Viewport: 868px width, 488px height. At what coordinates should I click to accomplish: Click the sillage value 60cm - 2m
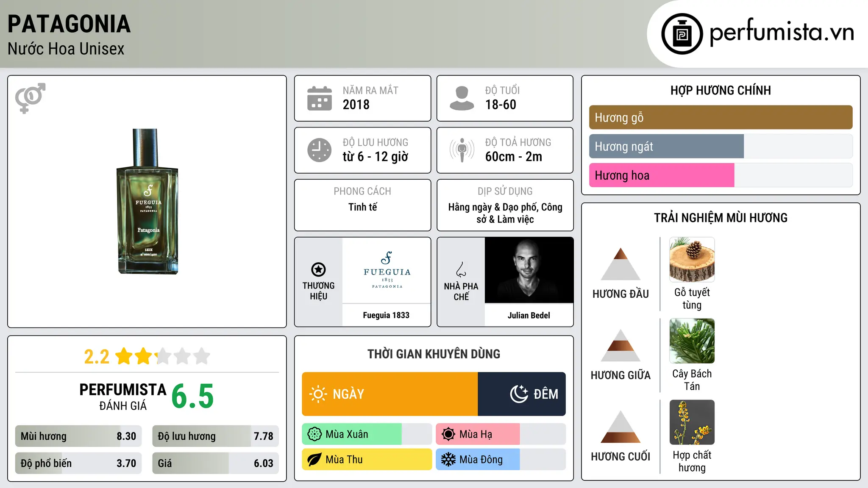point(514,157)
